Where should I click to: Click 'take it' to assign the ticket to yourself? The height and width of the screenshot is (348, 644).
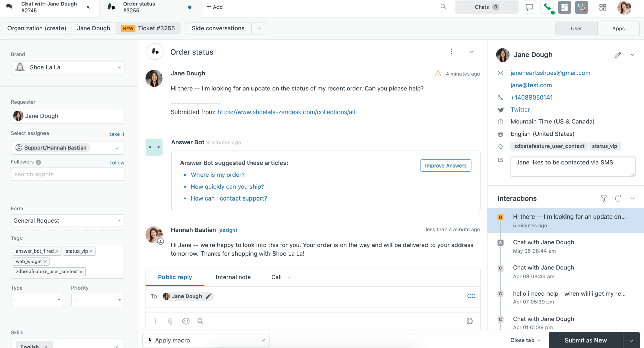[117, 134]
